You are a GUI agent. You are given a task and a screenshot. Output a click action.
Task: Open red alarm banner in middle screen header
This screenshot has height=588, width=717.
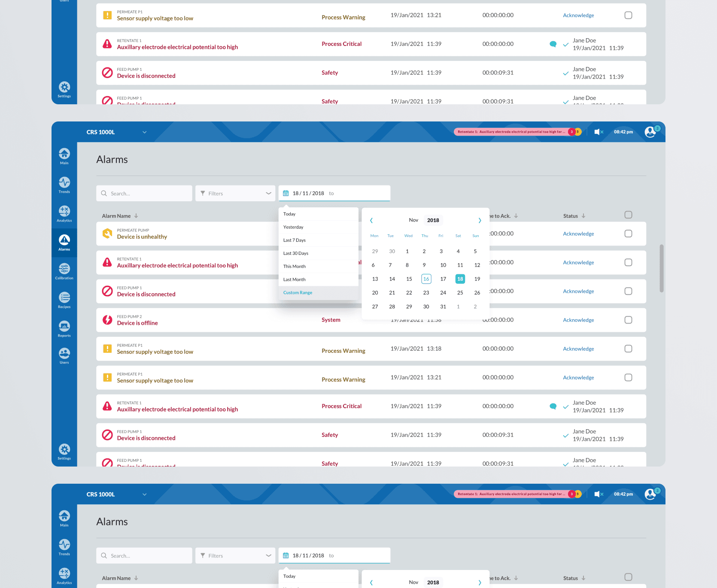coord(511,132)
